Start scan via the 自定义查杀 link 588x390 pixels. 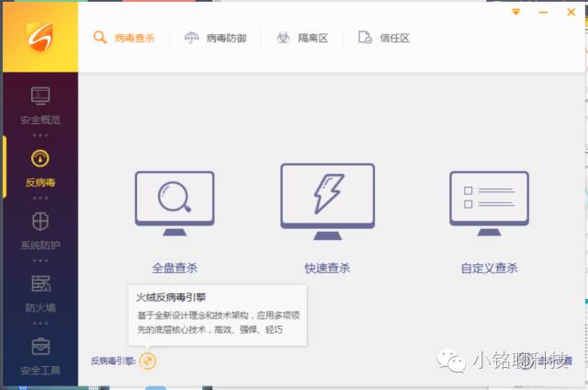490,268
